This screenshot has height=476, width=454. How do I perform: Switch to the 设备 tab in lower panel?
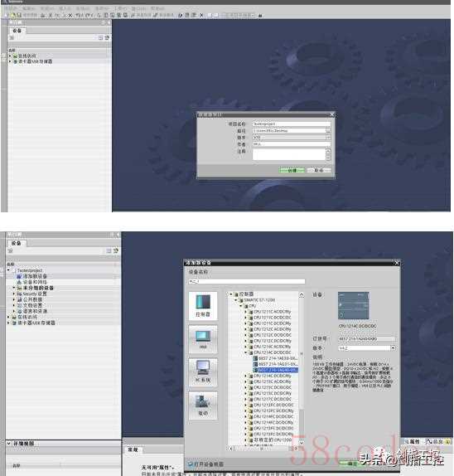17,243
